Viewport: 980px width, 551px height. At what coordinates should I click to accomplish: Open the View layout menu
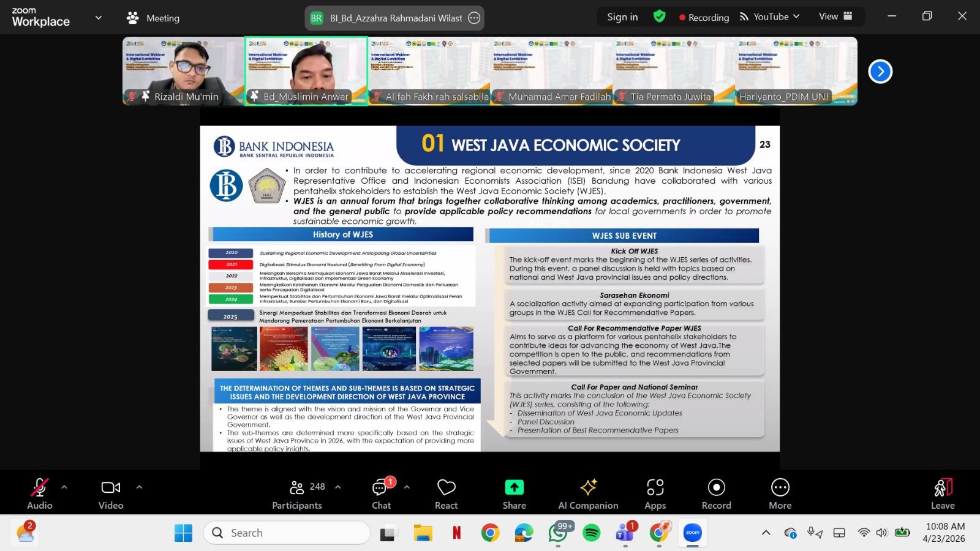coord(835,17)
